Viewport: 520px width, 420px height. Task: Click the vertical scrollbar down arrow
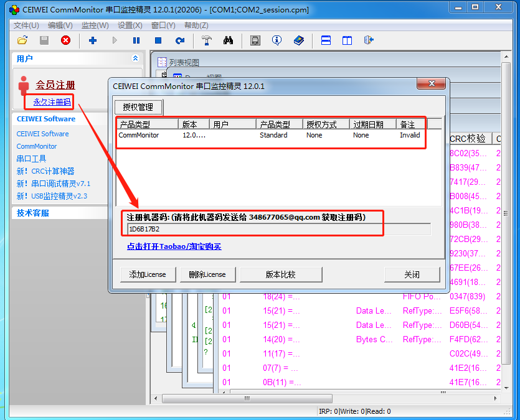(x=506, y=388)
